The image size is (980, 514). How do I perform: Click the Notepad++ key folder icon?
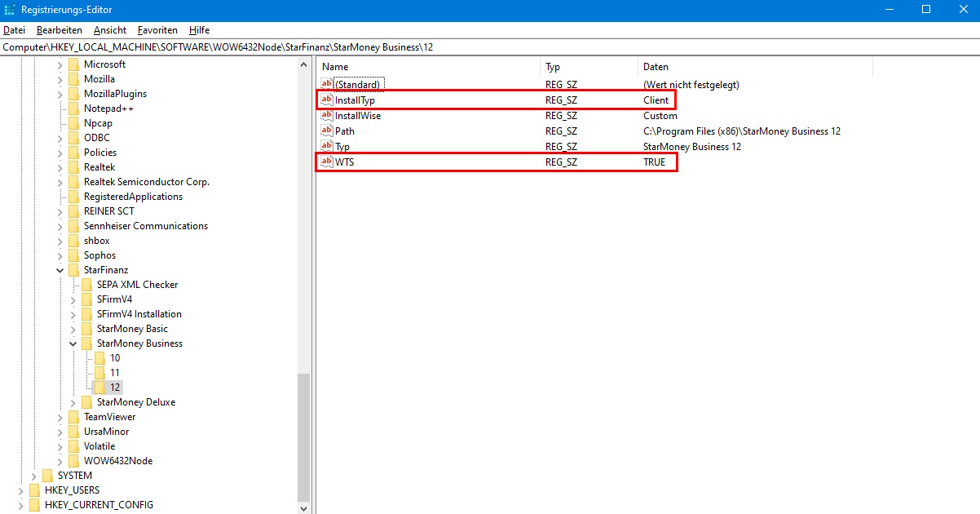(73, 109)
